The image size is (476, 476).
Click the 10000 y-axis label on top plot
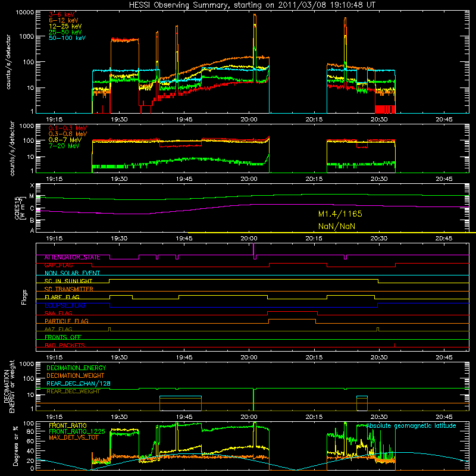coord(24,12)
